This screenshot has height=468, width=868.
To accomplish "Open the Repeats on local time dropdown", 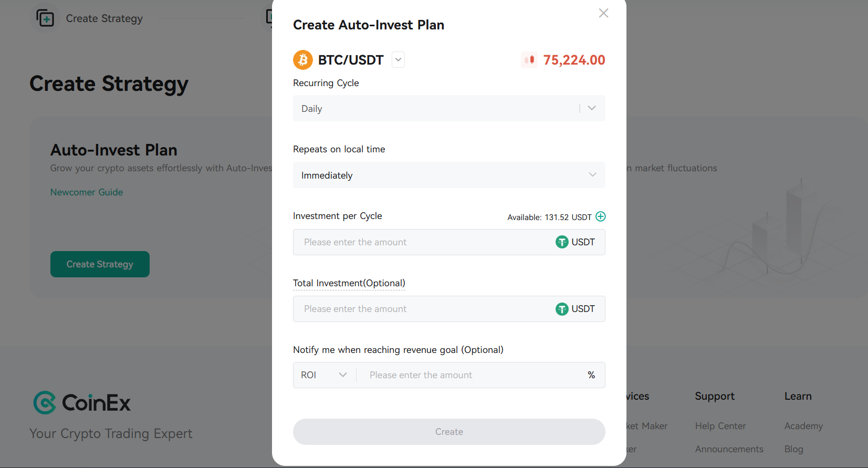I will 449,175.
